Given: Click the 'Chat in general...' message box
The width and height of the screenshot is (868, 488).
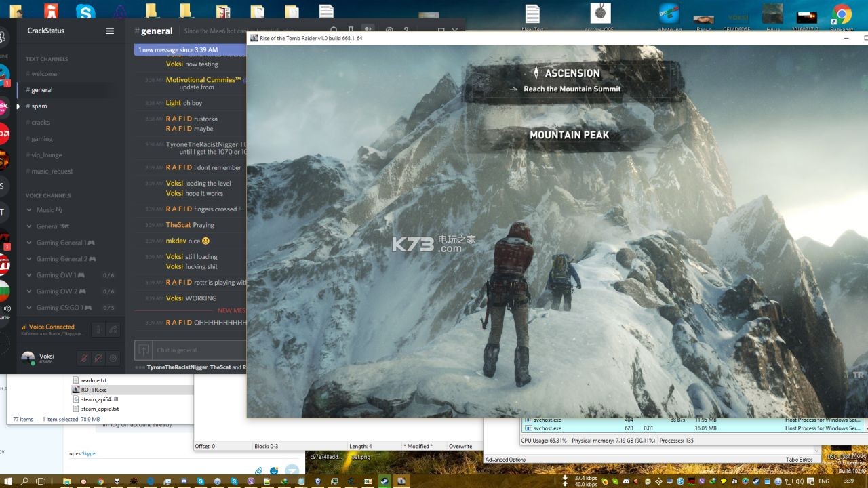Looking at the screenshot, I should pos(199,350).
